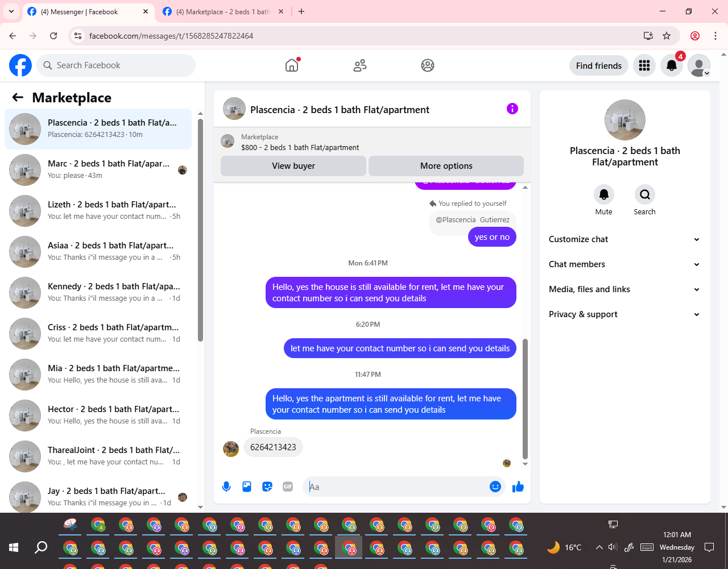This screenshot has width=728, height=569.
Task: Open the Groups icon in top navigation
Action: 428,65
